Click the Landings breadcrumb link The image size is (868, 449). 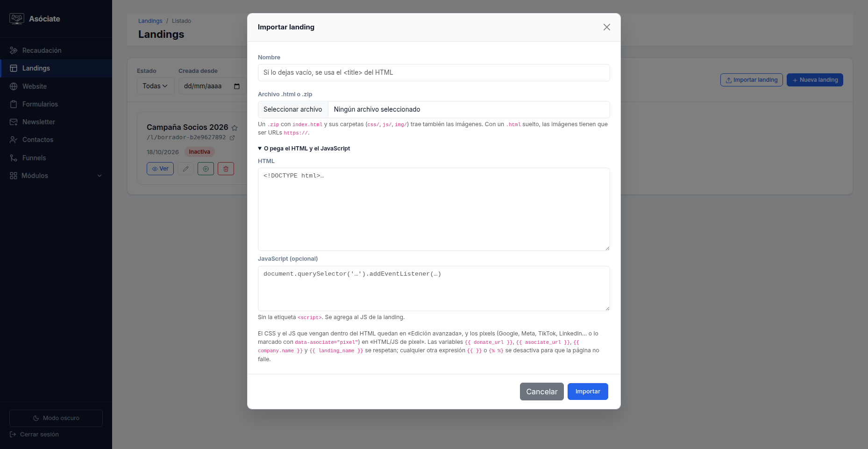click(150, 21)
